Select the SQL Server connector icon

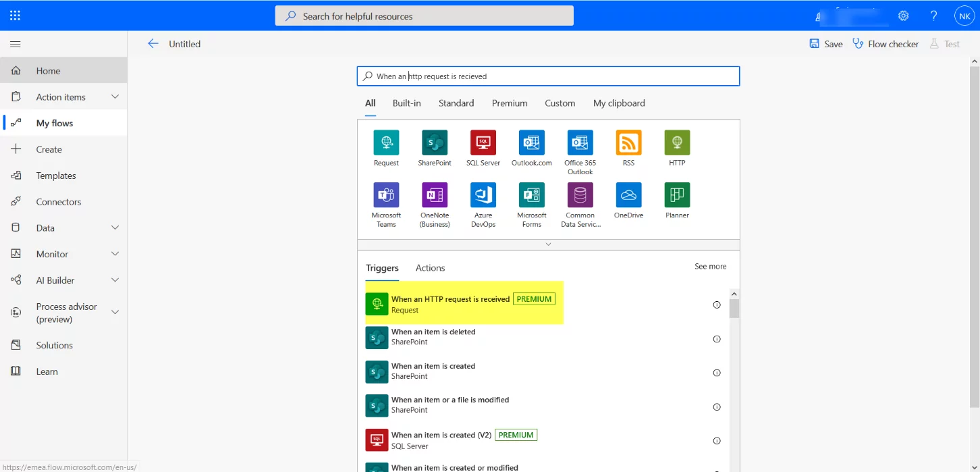(483, 142)
